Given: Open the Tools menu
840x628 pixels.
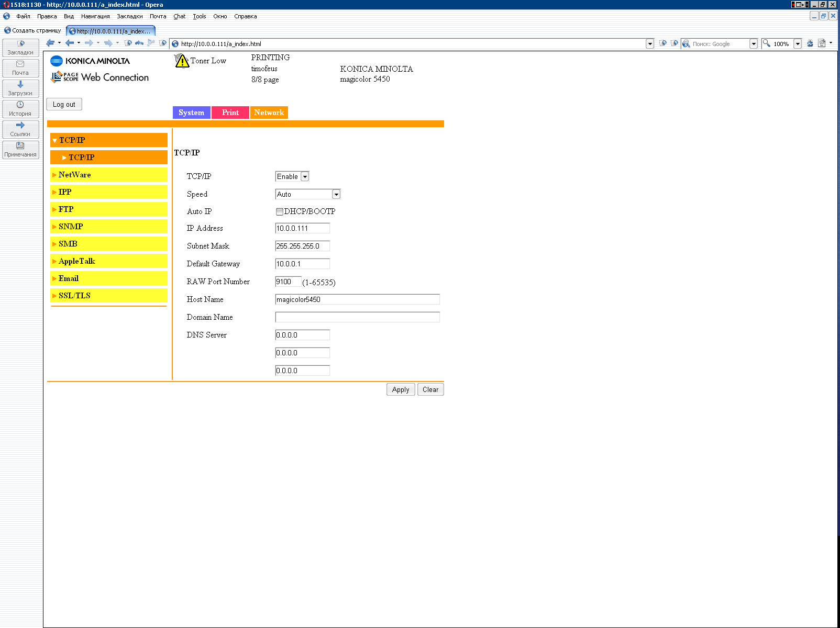Looking at the screenshot, I should click(x=199, y=16).
